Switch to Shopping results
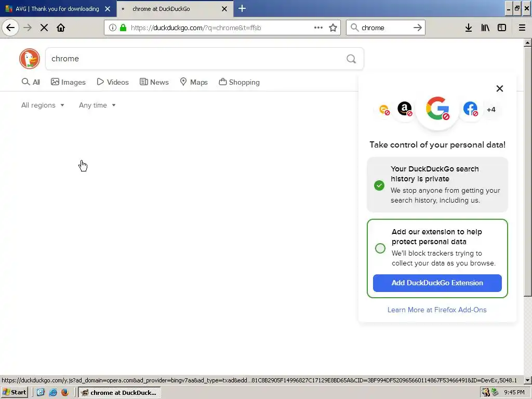 click(239, 82)
